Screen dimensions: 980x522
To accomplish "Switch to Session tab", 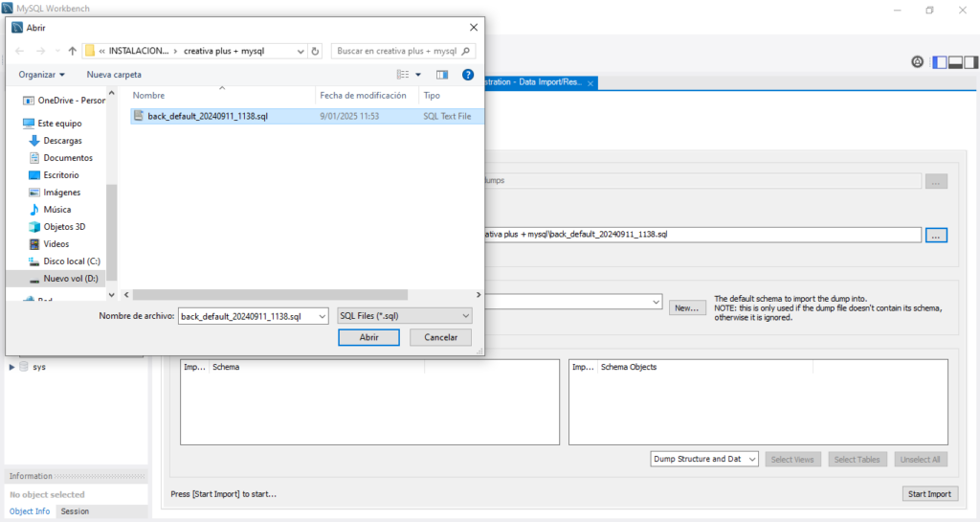I will [x=75, y=511].
